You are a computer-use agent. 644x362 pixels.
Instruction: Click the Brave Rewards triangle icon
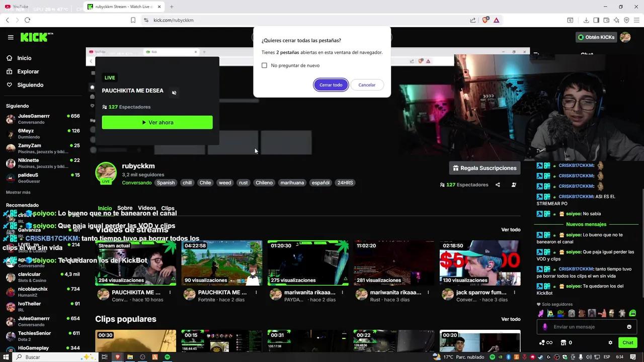tap(496, 20)
